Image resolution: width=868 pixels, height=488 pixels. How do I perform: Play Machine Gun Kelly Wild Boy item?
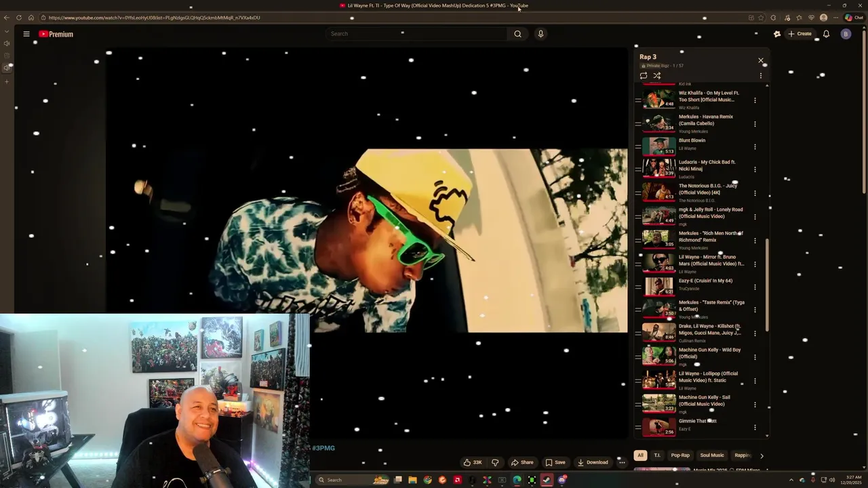(x=696, y=356)
